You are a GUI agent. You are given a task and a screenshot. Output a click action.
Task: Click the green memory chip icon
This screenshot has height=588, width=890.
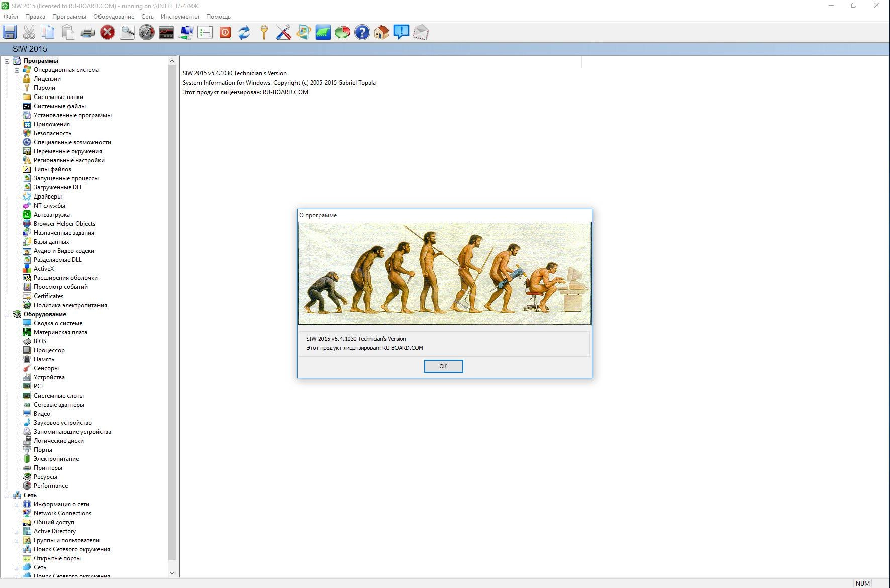[x=323, y=33]
